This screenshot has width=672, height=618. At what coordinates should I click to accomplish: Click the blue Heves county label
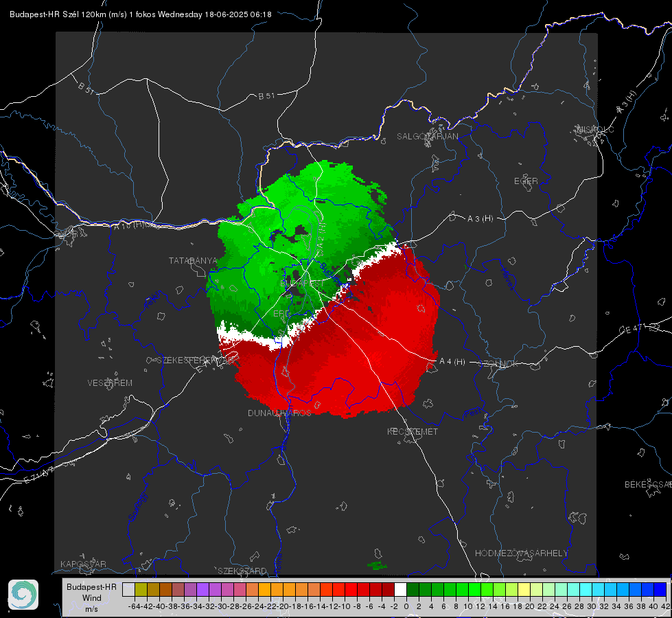point(507,279)
